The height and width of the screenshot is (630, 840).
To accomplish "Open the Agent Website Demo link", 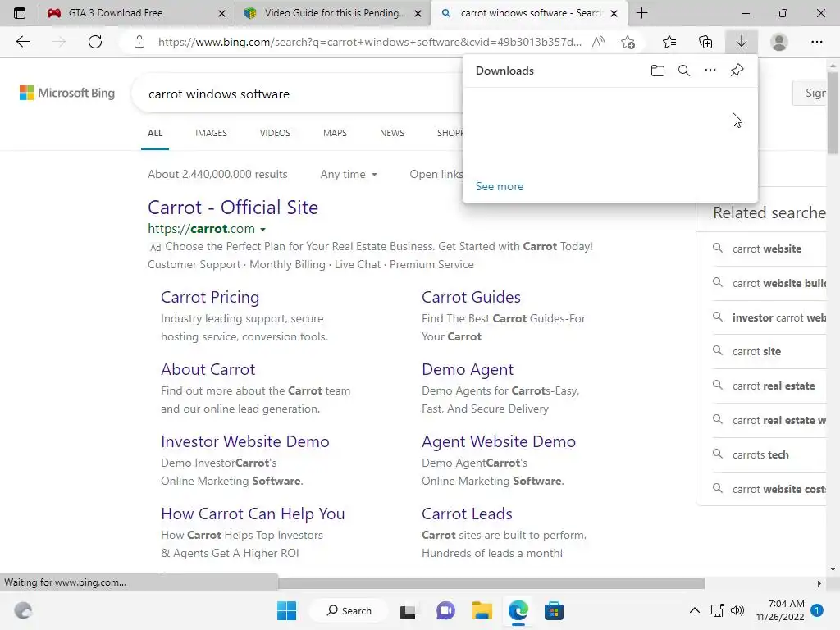I will click(498, 441).
